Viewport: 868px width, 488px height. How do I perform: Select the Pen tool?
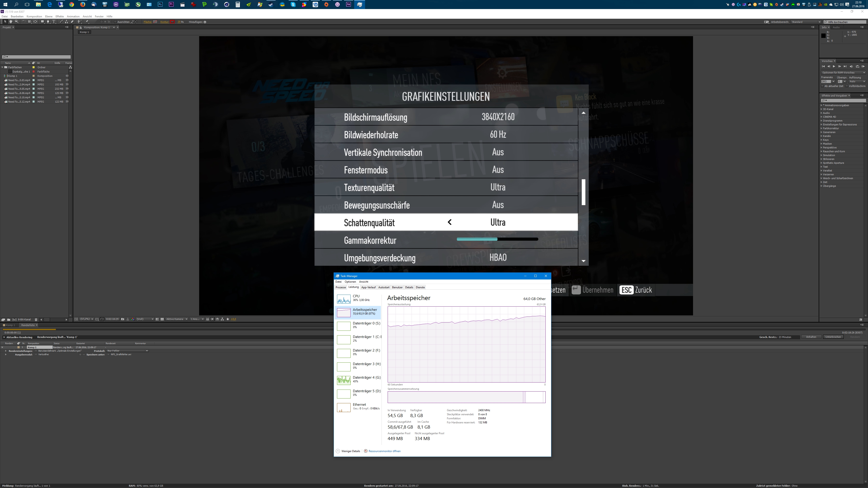48,22
